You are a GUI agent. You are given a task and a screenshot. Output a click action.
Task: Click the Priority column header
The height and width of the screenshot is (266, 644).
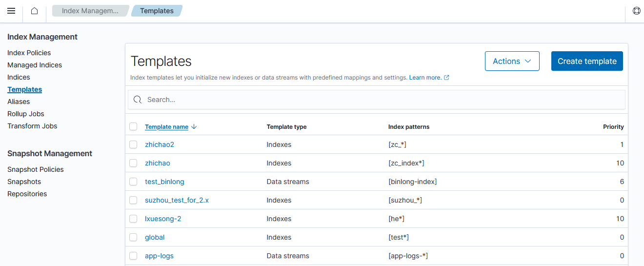click(613, 126)
